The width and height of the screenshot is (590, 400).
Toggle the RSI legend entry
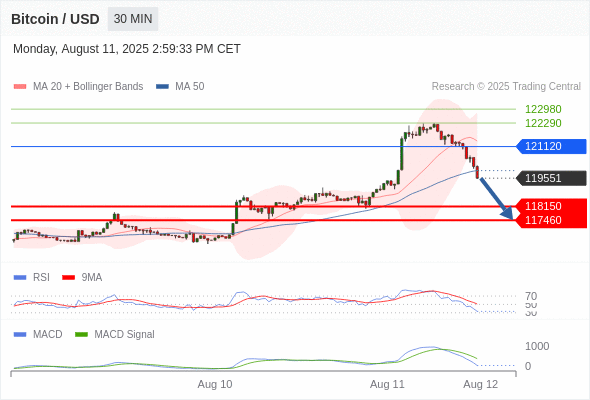32,277
